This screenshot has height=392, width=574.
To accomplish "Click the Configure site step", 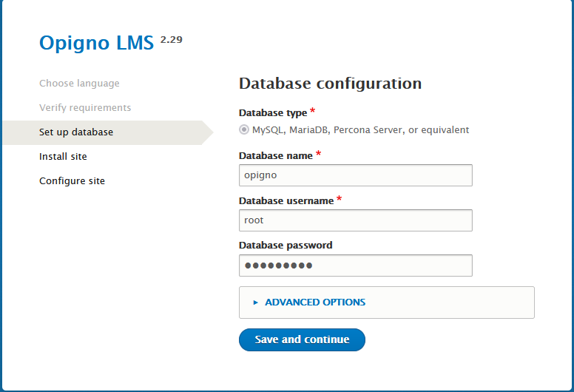I will click(x=72, y=181).
